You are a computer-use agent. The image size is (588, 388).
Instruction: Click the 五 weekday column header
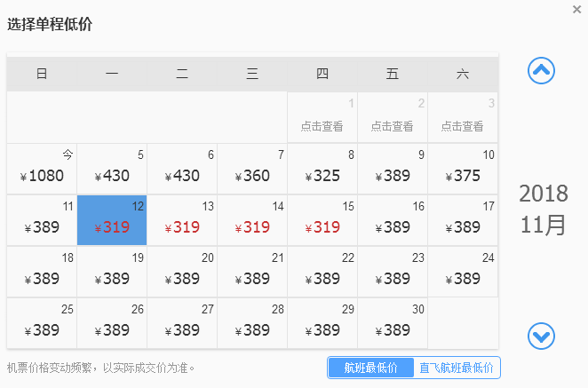click(x=393, y=74)
